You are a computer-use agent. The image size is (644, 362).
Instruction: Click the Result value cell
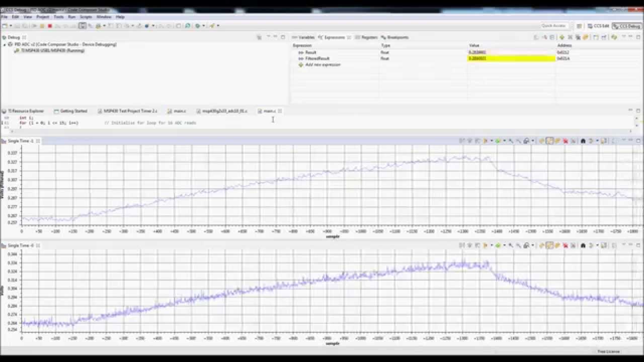pyautogui.click(x=511, y=52)
